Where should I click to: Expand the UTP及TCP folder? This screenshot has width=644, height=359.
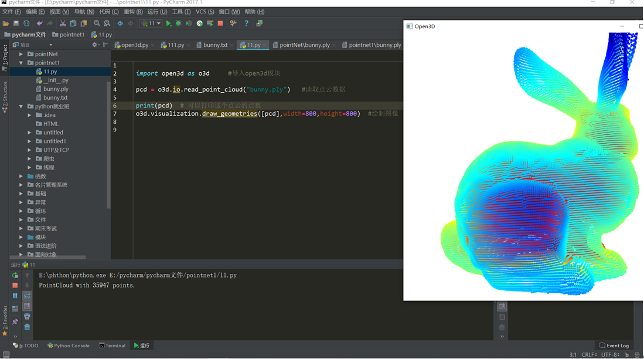pos(29,150)
